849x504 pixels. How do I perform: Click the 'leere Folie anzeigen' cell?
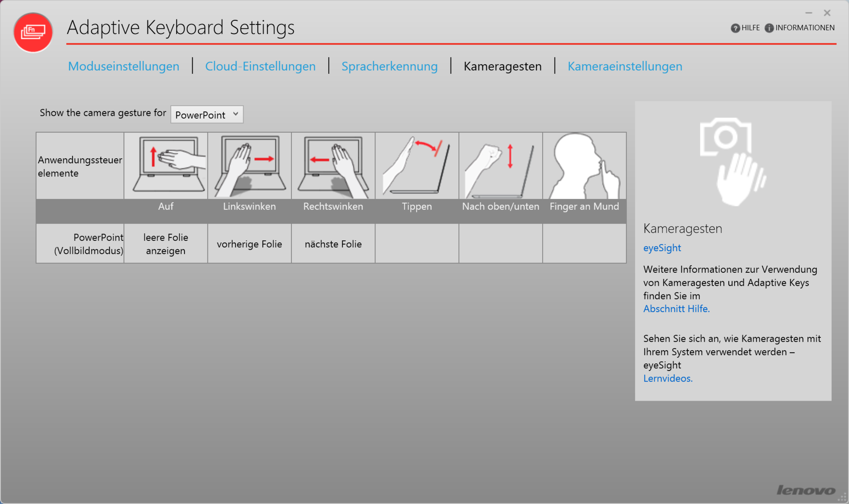point(166,244)
